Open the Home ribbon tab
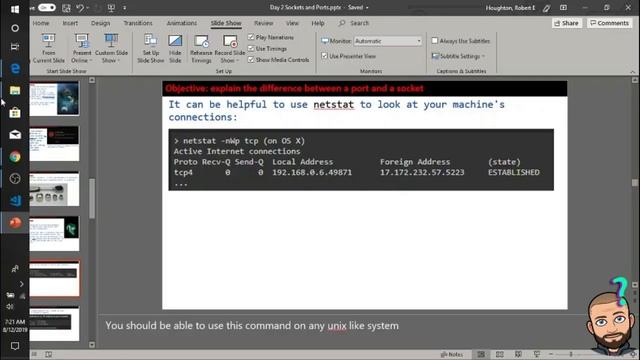 (x=41, y=23)
